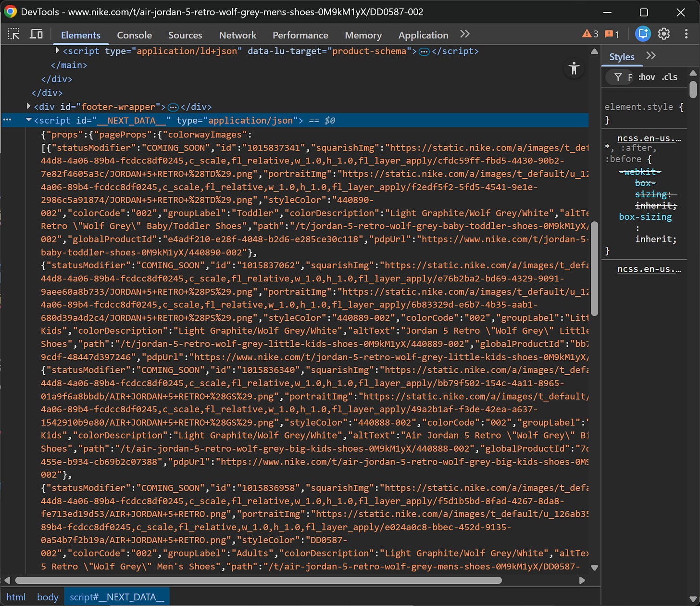
Task: Select the Inspect element tool
Action: tap(14, 34)
